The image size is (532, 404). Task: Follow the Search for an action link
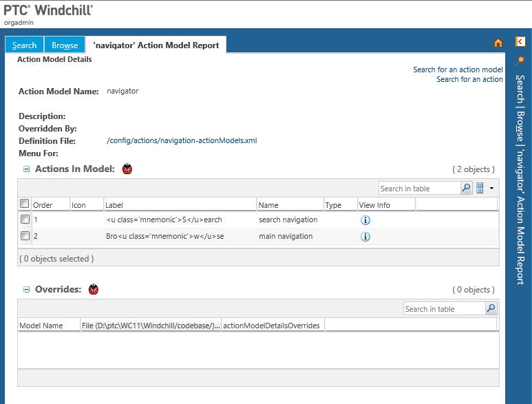(469, 79)
